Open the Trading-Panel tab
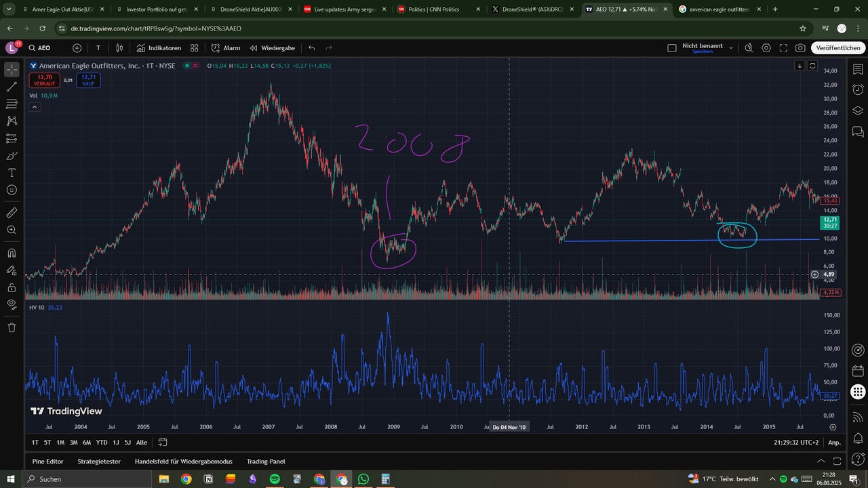The height and width of the screenshot is (488, 868). click(x=266, y=462)
